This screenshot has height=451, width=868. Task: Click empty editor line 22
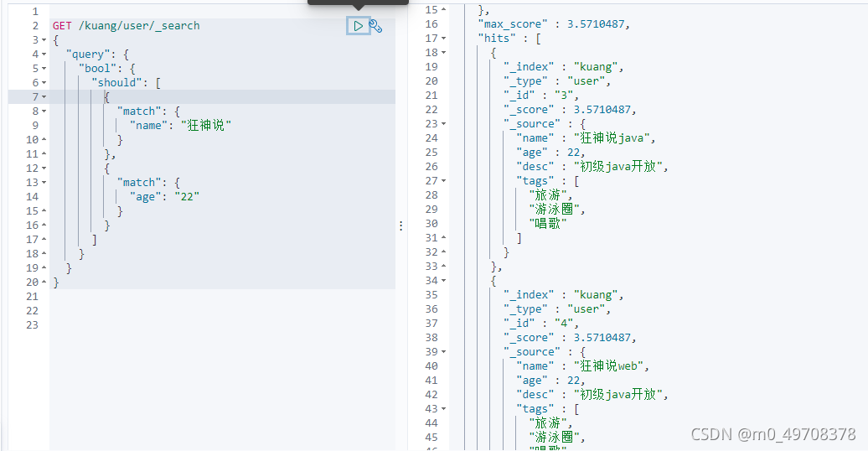(x=223, y=311)
